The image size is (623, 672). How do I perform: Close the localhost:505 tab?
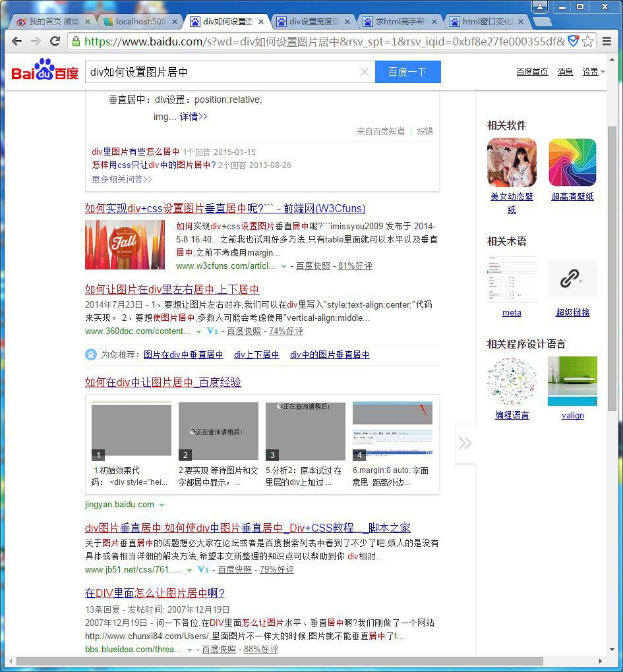(x=175, y=22)
